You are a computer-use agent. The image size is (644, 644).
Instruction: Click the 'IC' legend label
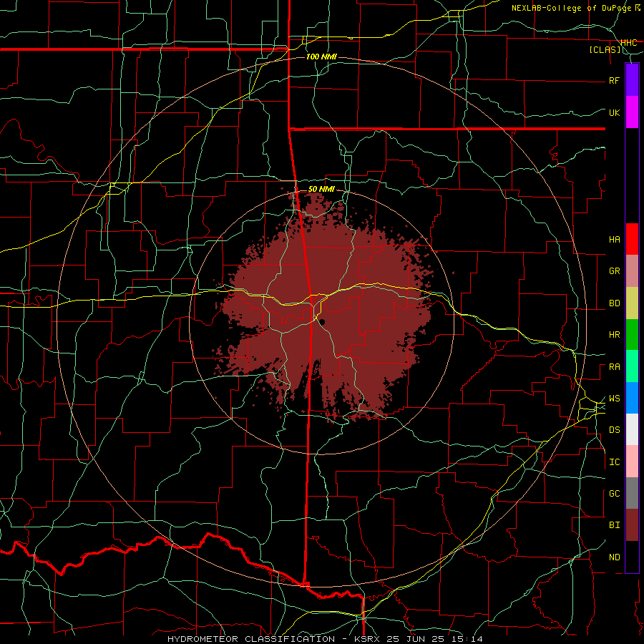(615, 462)
